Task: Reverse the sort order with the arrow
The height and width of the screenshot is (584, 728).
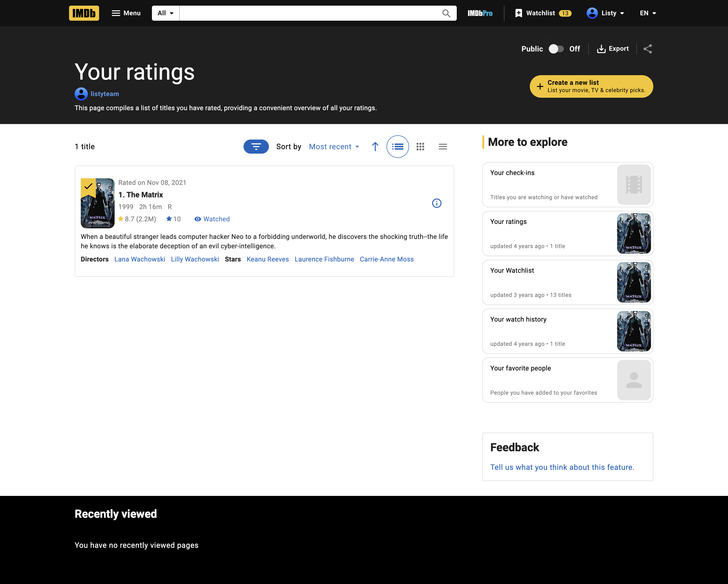Action: pos(375,147)
